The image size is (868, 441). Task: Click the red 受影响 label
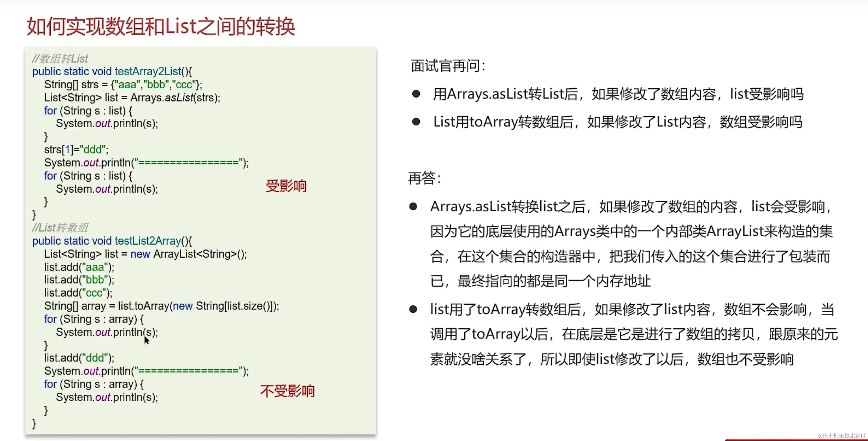pos(286,186)
